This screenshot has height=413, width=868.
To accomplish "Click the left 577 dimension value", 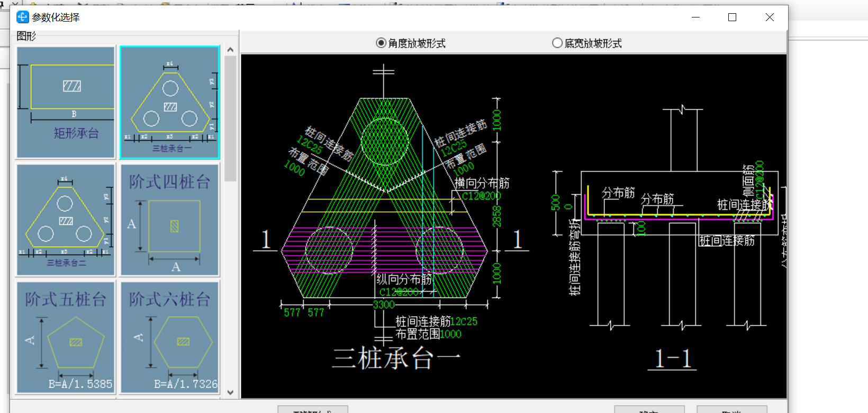I will pyautogui.click(x=292, y=313).
